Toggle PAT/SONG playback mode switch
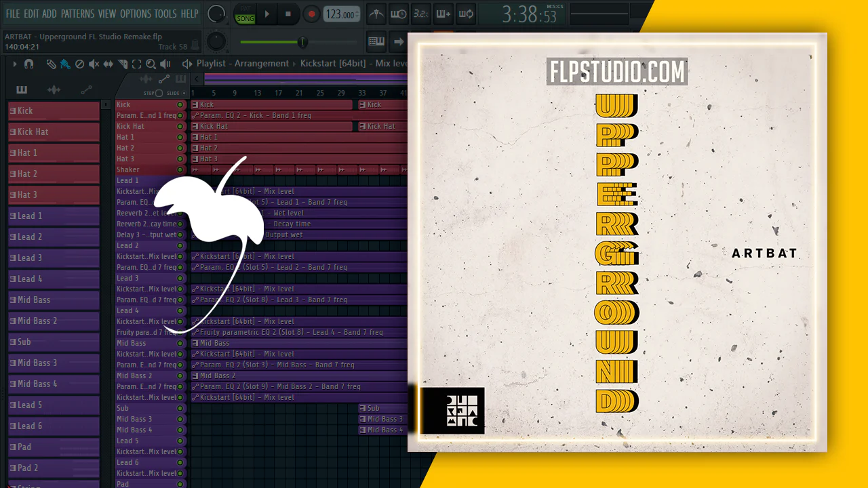Viewport: 868px width, 488px height. pos(244,14)
